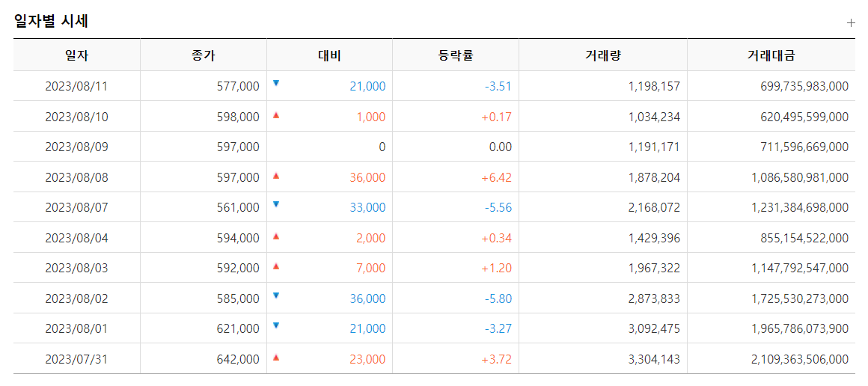Click the change value 7,000
The image size is (868, 386).
click(x=370, y=268)
